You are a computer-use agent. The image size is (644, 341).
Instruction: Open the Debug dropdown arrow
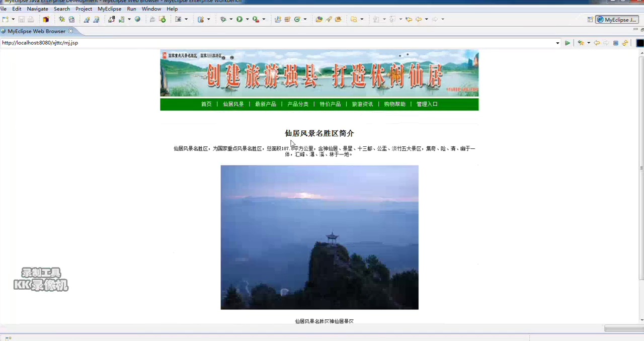point(231,20)
